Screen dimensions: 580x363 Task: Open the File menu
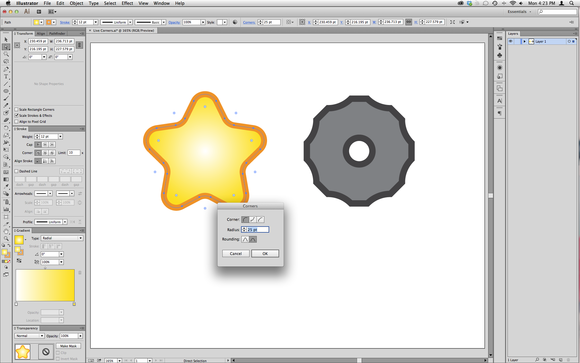point(47,3)
